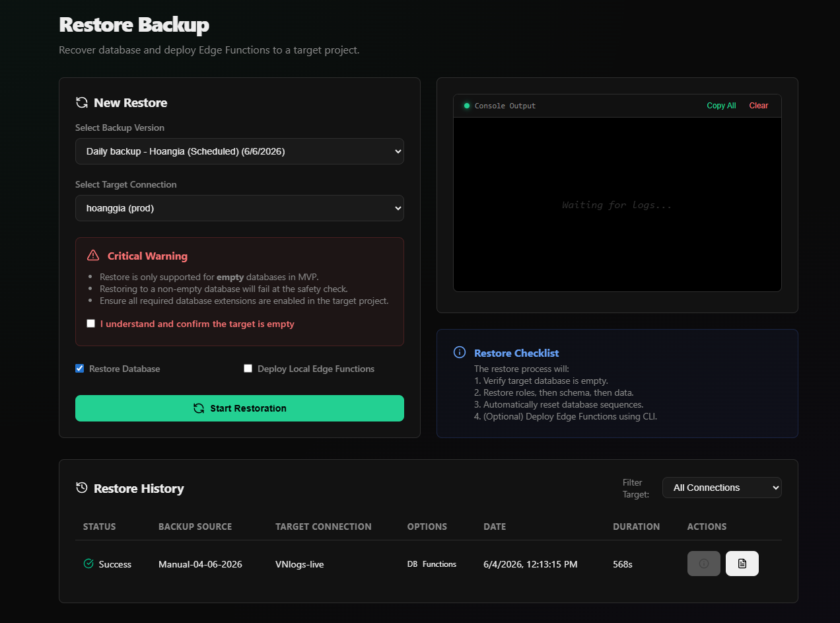The width and height of the screenshot is (840, 623).
Task: Click the BACKUP SOURCE column header
Action: (195, 527)
